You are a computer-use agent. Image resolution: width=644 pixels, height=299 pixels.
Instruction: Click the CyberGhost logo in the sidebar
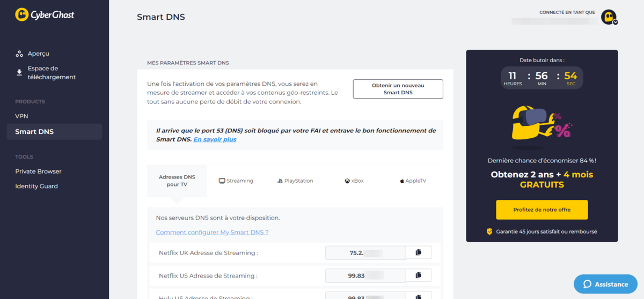45,14
